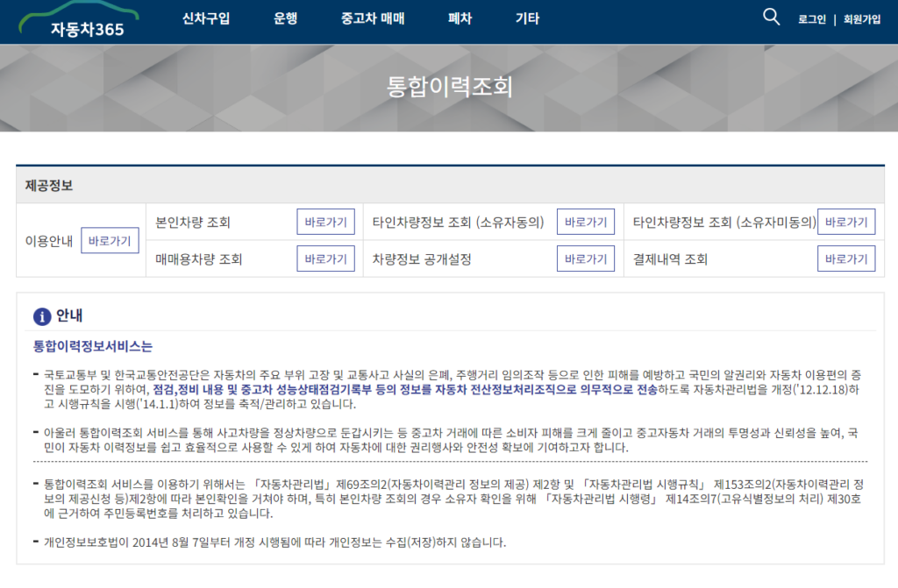Click 바로가기 for 매매용차량 조회
The width and height of the screenshot is (898, 588).
[325, 259]
